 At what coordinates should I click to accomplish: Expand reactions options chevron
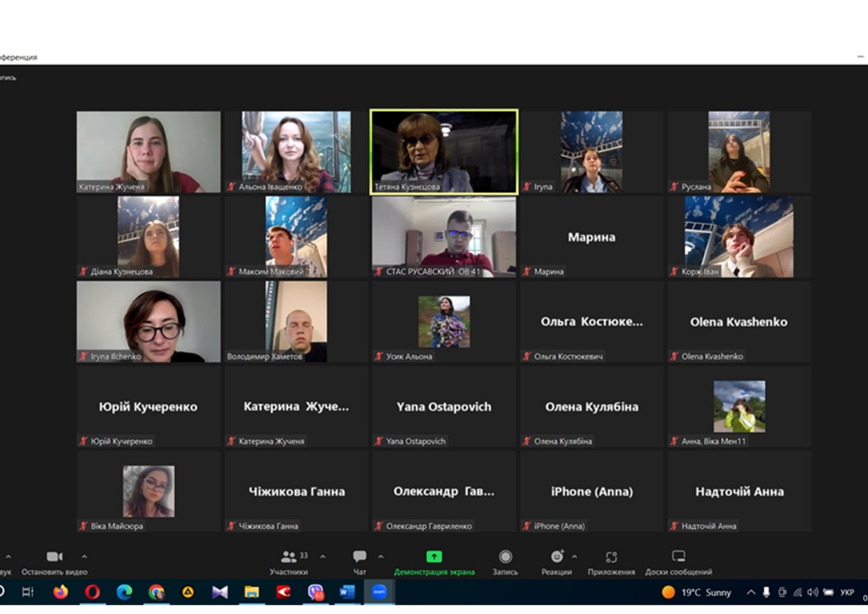click(575, 556)
